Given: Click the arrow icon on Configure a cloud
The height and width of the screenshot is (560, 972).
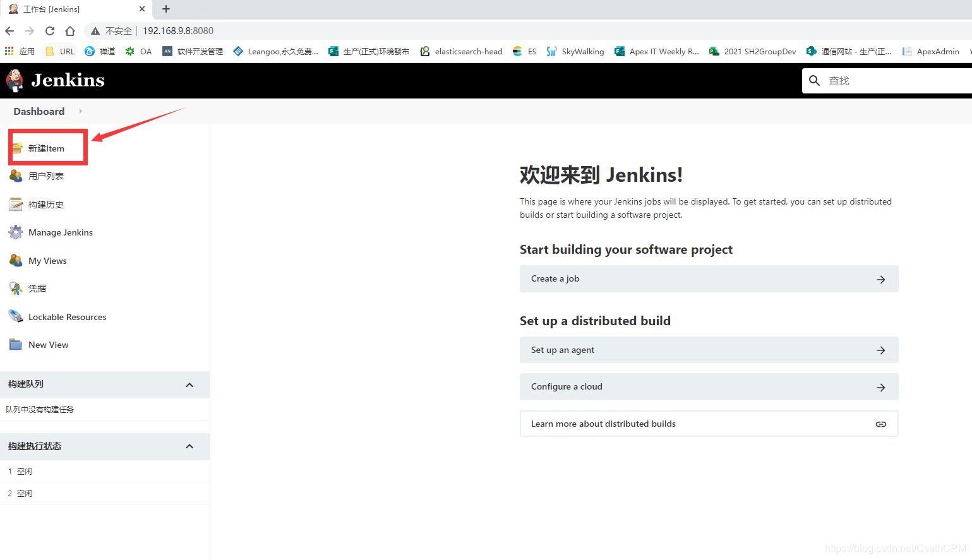Looking at the screenshot, I should pos(881,388).
